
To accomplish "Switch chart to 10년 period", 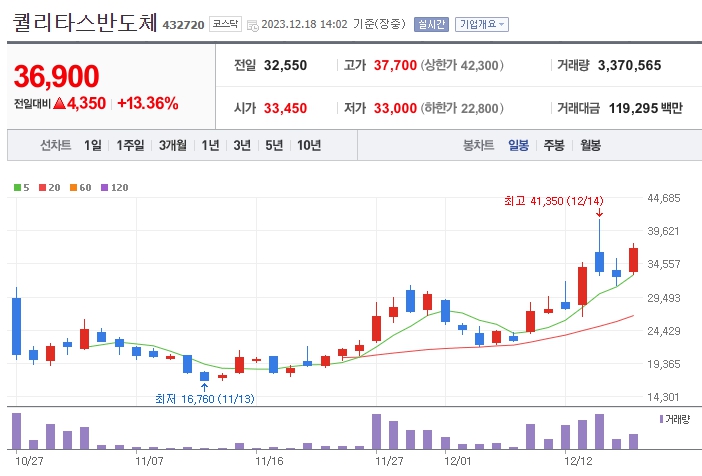I will [x=309, y=145].
